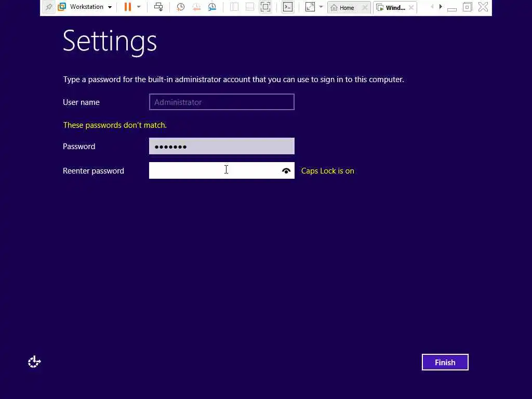This screenshot has height=399, width=532.
Task: Click the 'Reenter password' label
Action: pos(94,170)
